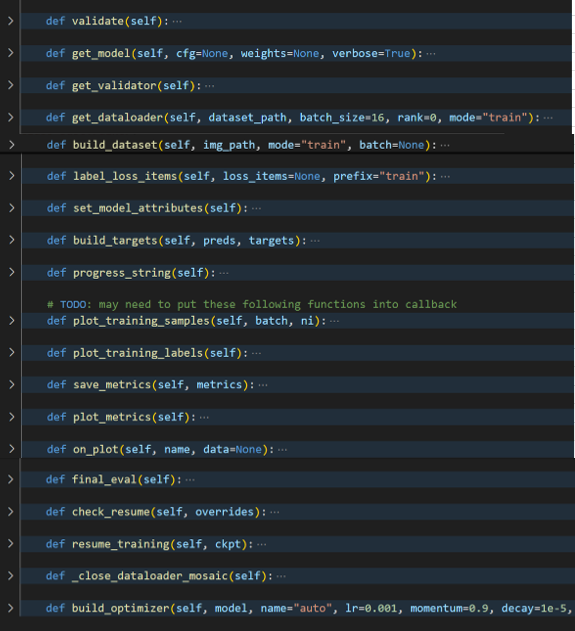This screenshot has height=631, width=575.
Task: Click the ckpt parameter in resume_training
Action: point(228,544)
